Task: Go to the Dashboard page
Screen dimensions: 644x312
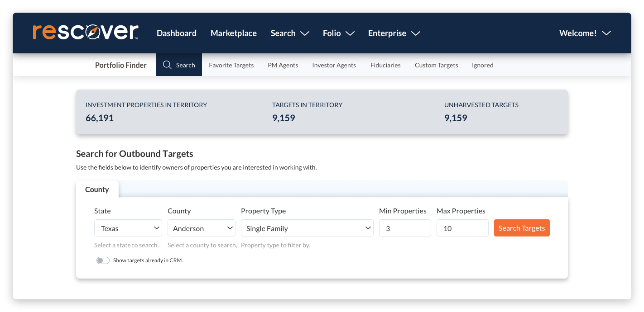Action: (177, 33)
